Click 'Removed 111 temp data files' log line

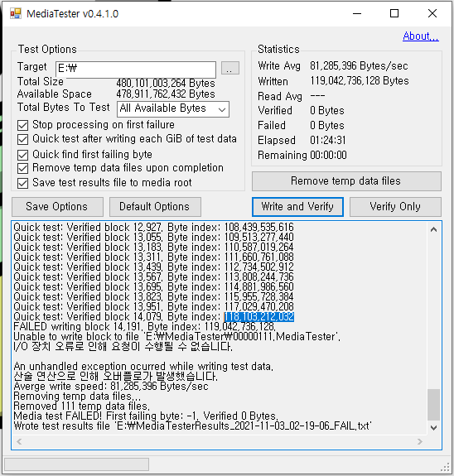click(82, 406)
